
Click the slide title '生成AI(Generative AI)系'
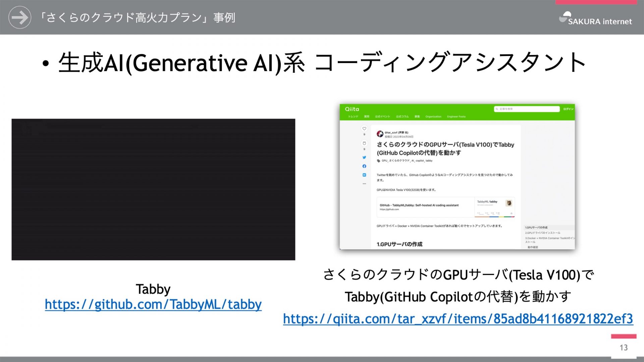(x=181, y=63)
